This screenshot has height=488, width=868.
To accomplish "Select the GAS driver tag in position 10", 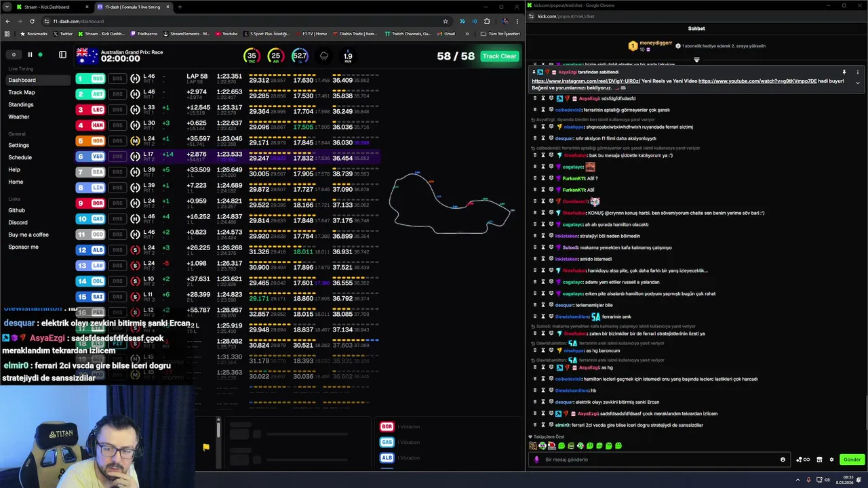I will point(90,219).
